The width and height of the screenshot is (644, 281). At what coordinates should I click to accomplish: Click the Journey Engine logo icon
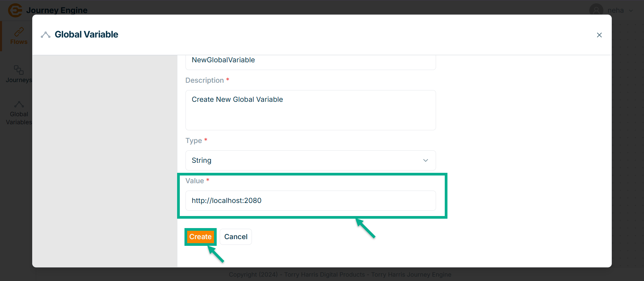click(x=15, y=10)
